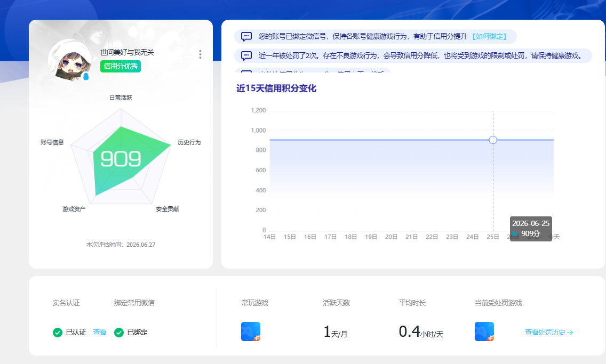Image resolution: width=606 pixels, height=364 pixels.
Task: Click the chart data point on 25日
Action: point(493,140)
